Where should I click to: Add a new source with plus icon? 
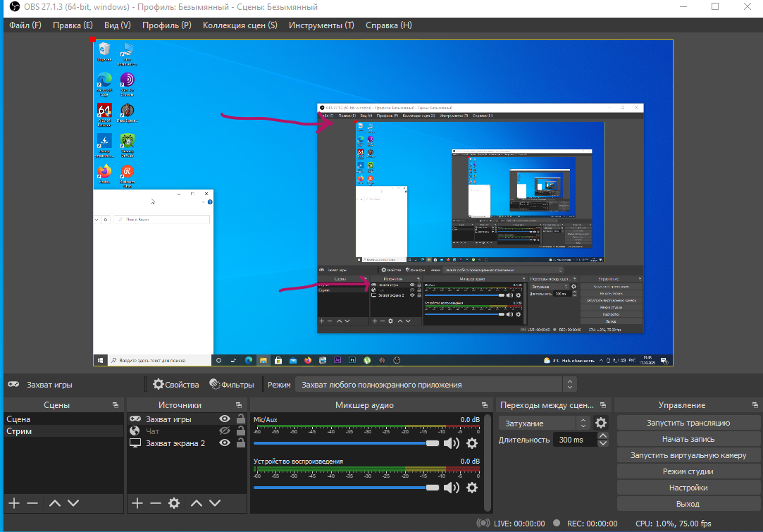137,503
